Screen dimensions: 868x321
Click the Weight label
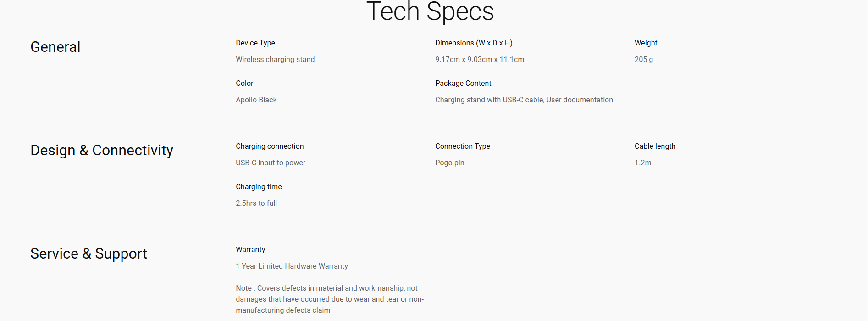click(646, 43)
